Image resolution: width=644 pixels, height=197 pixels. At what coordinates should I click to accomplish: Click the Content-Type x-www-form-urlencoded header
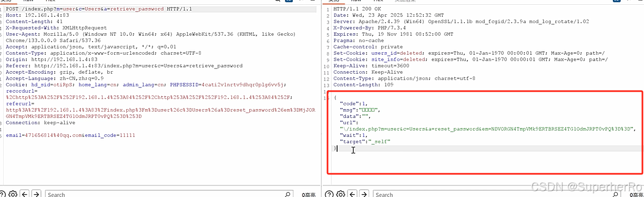(104, 53)
